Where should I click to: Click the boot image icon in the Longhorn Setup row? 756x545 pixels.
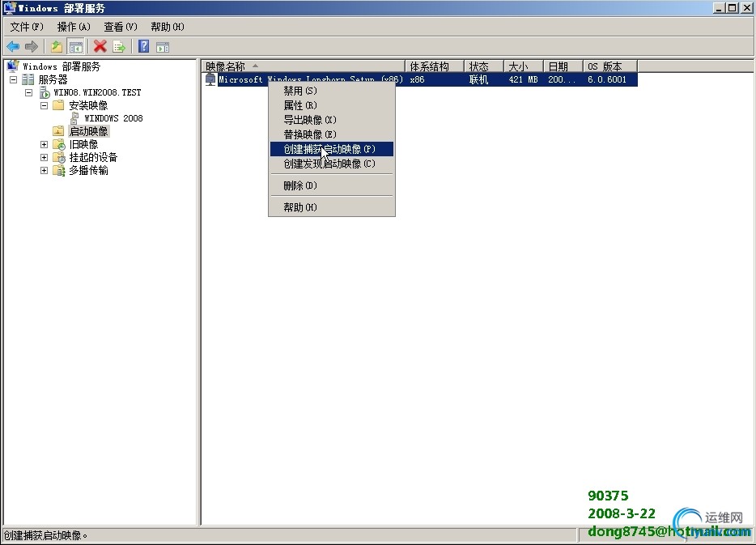(210, 79)
